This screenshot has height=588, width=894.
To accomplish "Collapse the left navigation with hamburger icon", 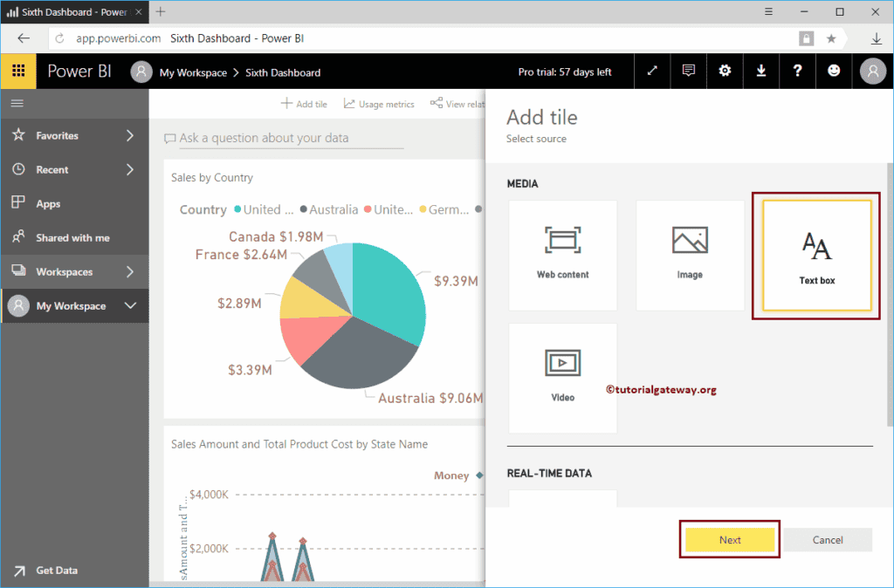I will (x=17, y=102).
